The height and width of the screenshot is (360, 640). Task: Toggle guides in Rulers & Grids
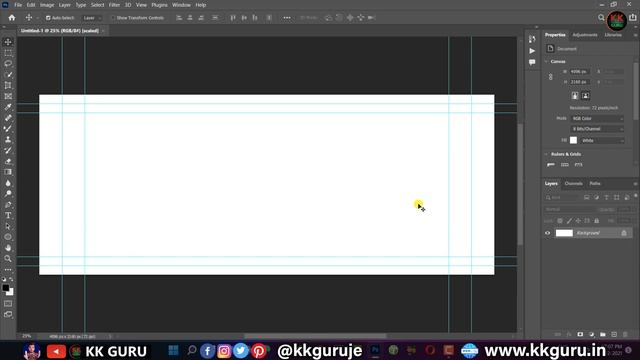579,165
